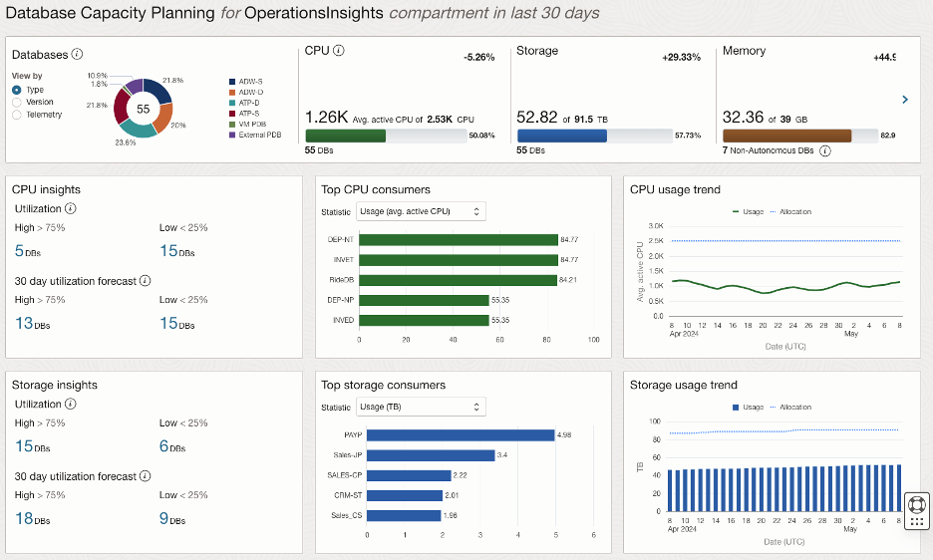
Task: Open the 5 DBs high CPU utilization link
Action: [x=27, y=251]
